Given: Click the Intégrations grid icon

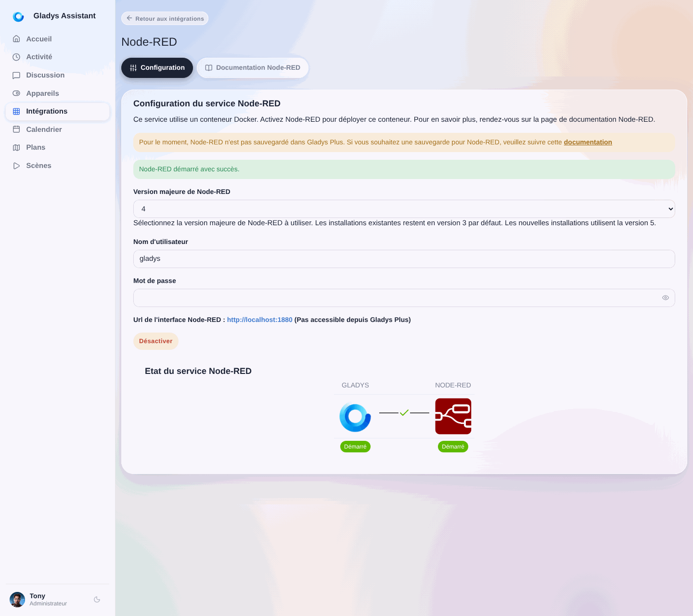Looking at the screenshot, I should click(x=16, y=111).
